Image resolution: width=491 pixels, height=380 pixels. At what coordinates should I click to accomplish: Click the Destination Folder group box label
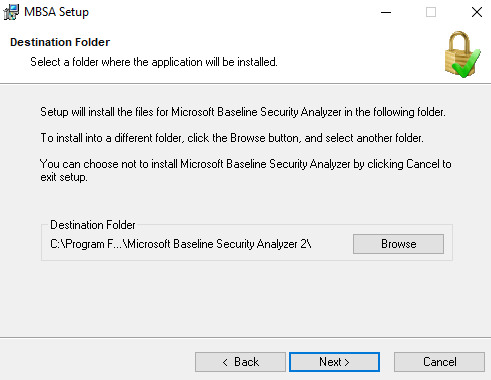point(93,225)
